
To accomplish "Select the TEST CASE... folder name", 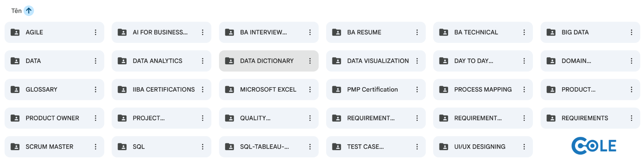I will 365,147.
